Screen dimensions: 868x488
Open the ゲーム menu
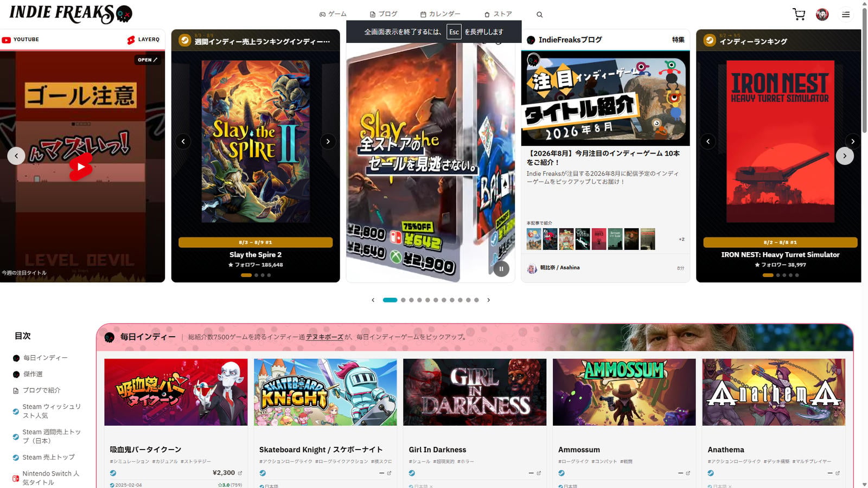333,14
